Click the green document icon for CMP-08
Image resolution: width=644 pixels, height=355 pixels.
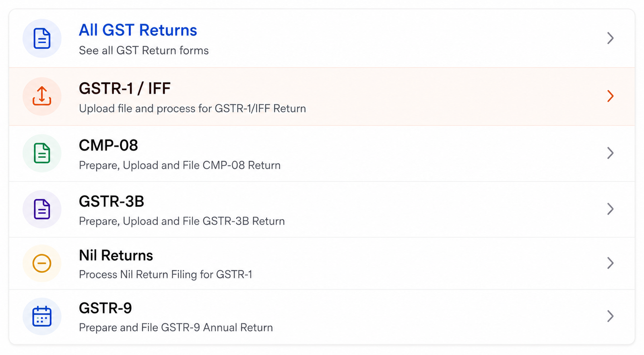pyautogui.click(x=42, y=153)
